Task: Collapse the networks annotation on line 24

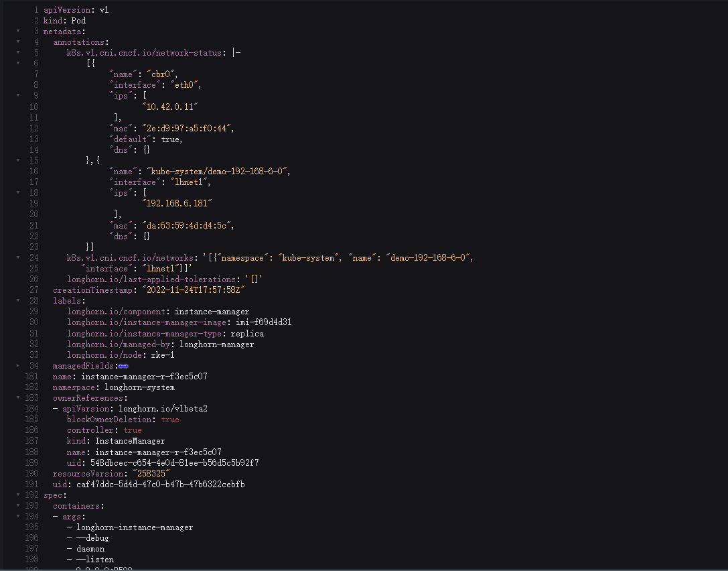Action: [19, 257]
